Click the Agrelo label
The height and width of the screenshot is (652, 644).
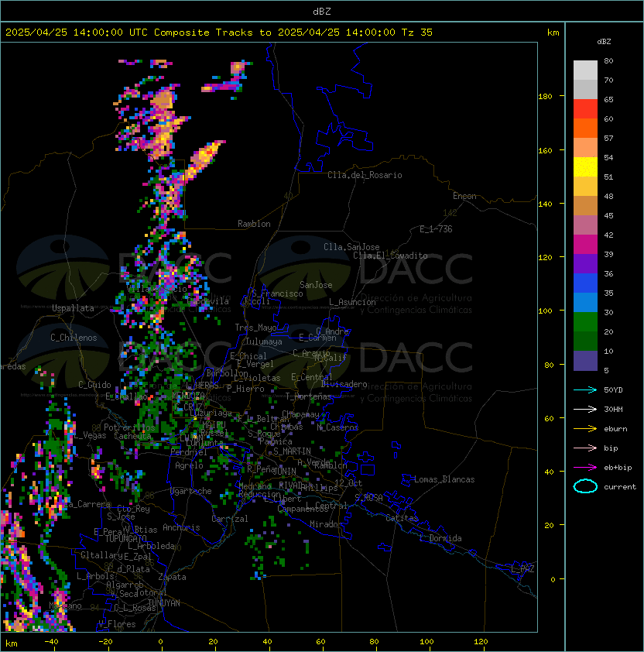189,465
